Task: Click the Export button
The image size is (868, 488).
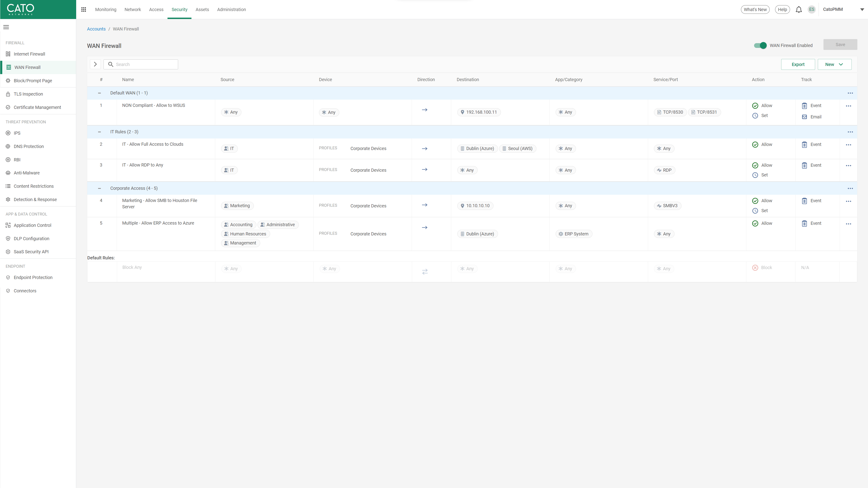Action: 797,64
